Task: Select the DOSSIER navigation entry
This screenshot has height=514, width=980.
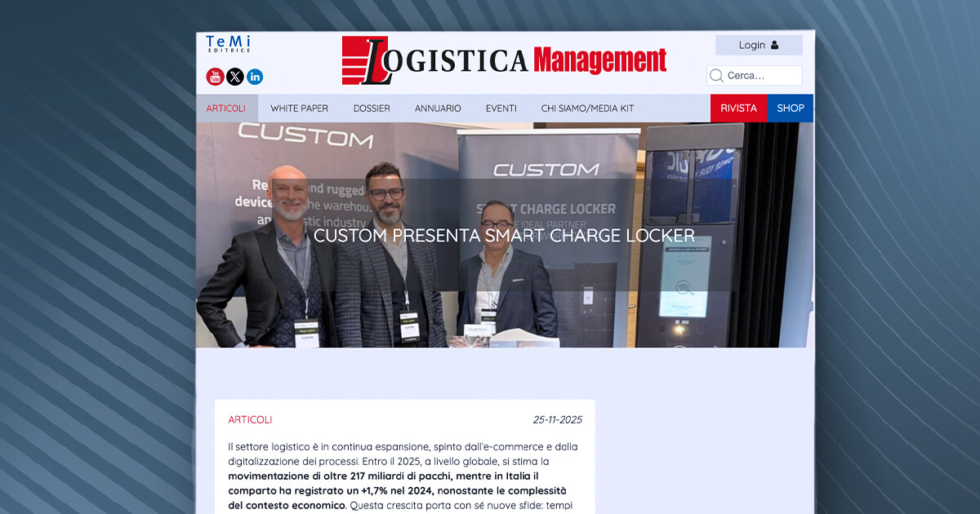Action: 372,108
